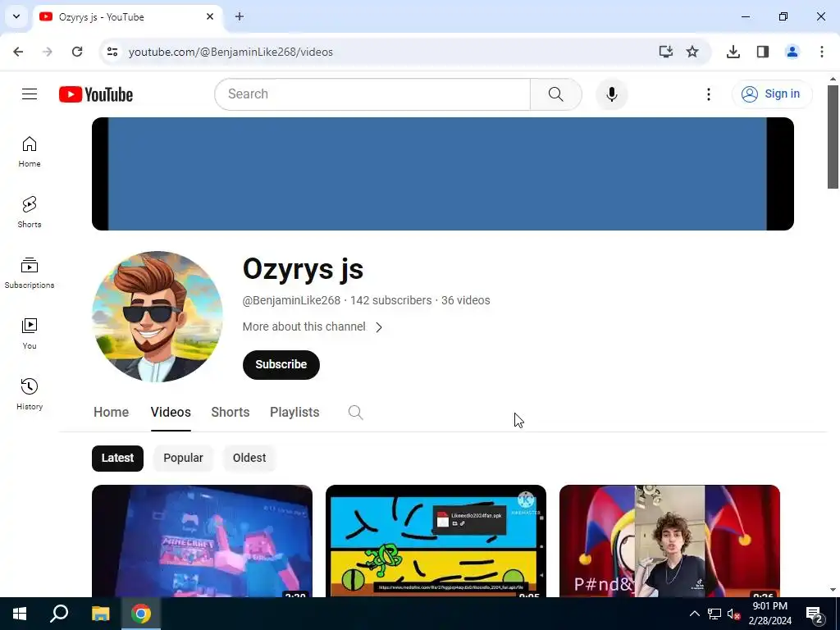Screen dimensions: 840x630
Task: Go forward in the browser
Action: (48, 52)
